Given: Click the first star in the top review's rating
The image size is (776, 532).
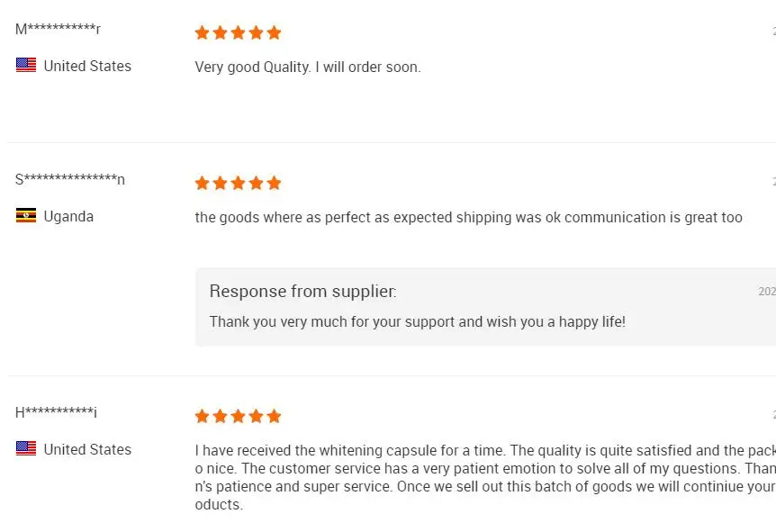Looking at the screenshot, I should [x=203, y=32].
